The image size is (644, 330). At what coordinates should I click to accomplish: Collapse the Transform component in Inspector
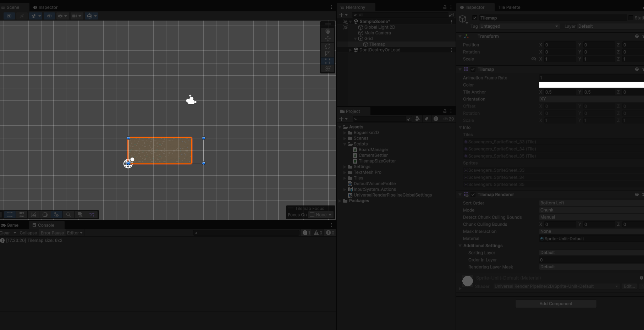[x=460, y=36]
